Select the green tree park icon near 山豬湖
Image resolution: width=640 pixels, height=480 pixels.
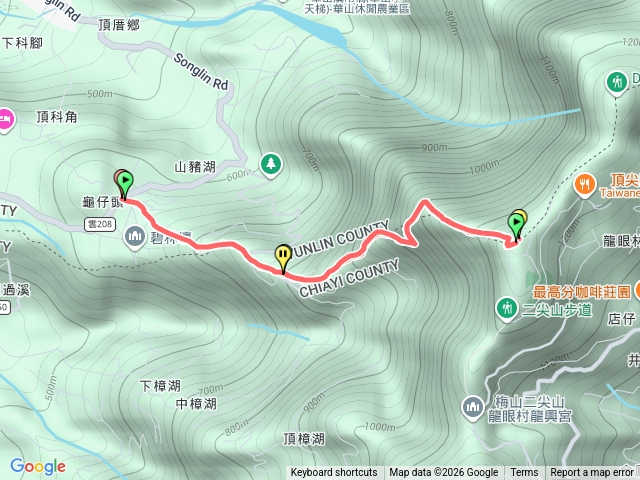[270, 165]
